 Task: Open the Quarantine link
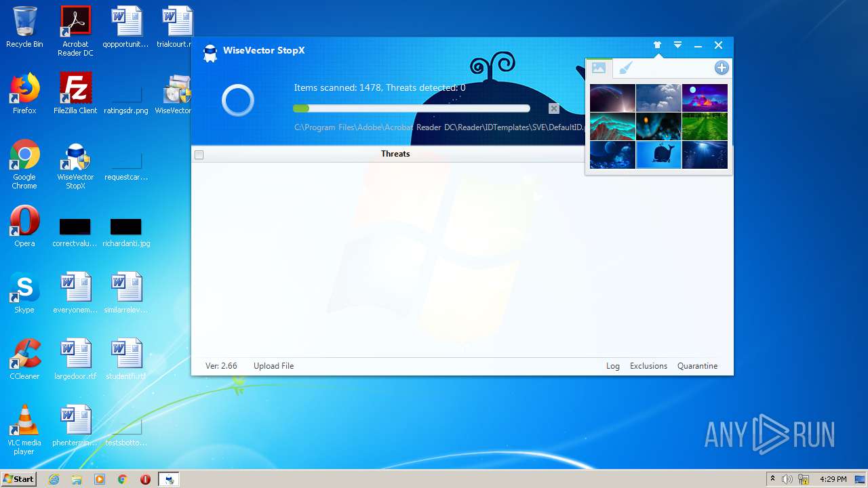697,366
